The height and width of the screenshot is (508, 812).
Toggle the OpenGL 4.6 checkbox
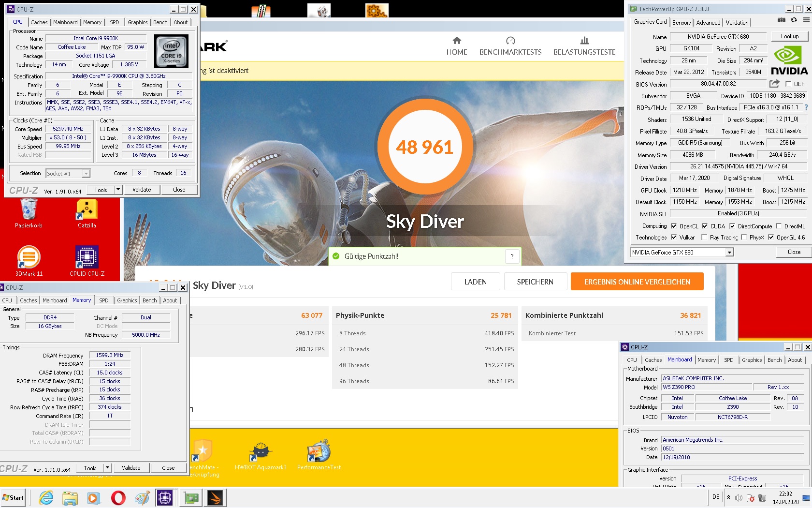coord(771,237)
